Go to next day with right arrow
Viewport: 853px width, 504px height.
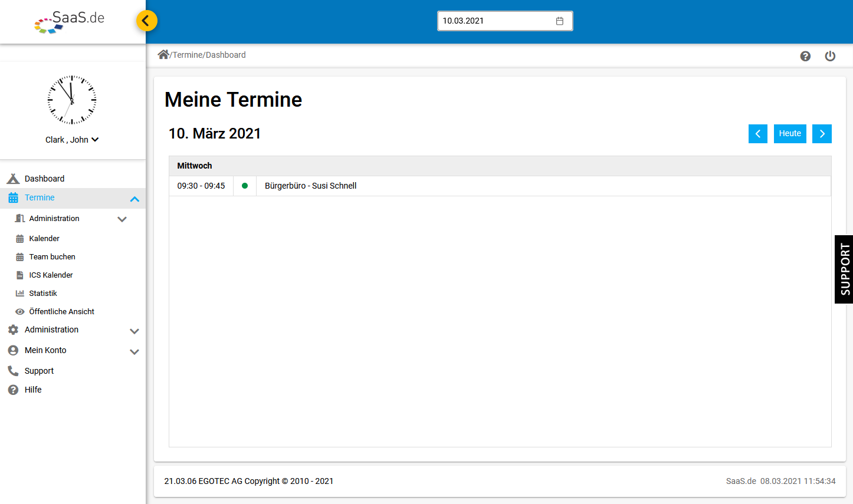pyautogui.click(x=822, y=134)
